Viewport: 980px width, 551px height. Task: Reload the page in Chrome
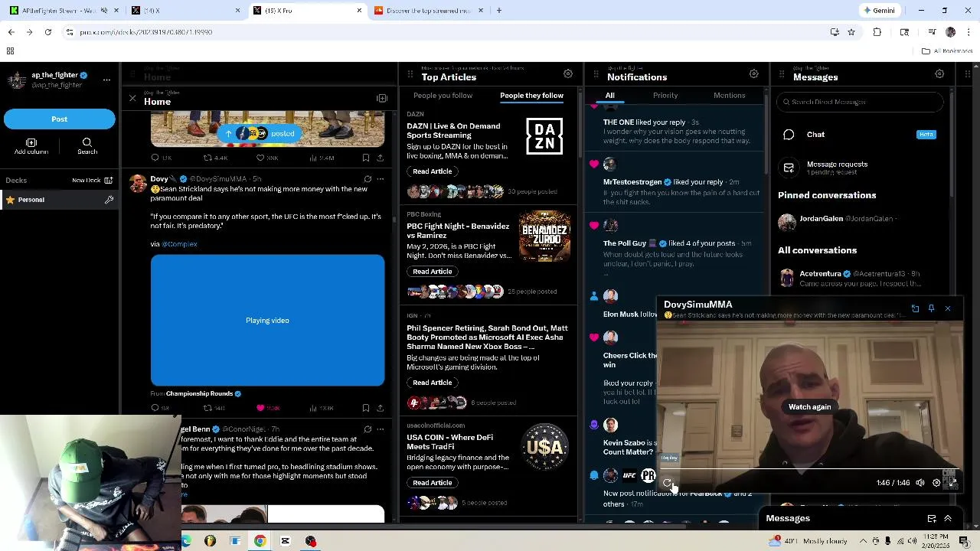pyautogui.click(x=48, y=32)
